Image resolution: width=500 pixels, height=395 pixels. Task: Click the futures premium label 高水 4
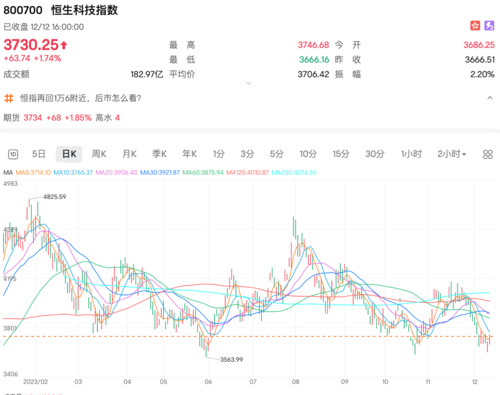(107, 118)
